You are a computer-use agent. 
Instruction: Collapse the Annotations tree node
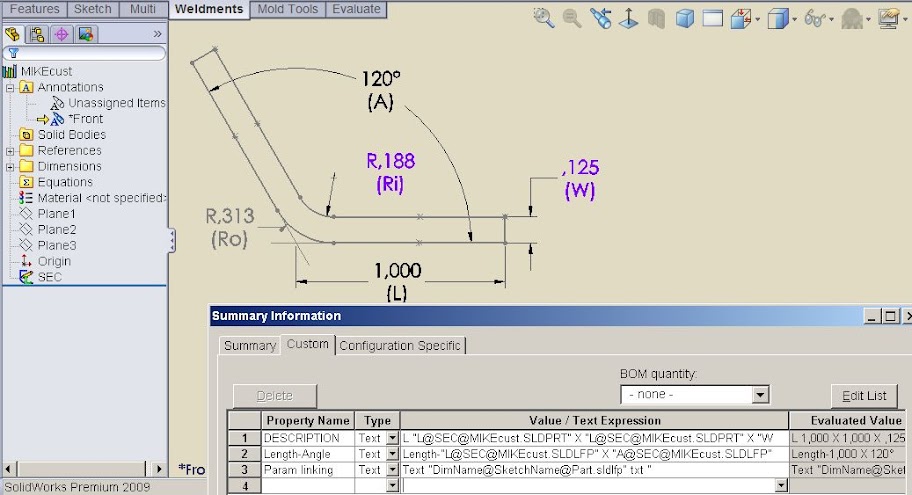10,88
